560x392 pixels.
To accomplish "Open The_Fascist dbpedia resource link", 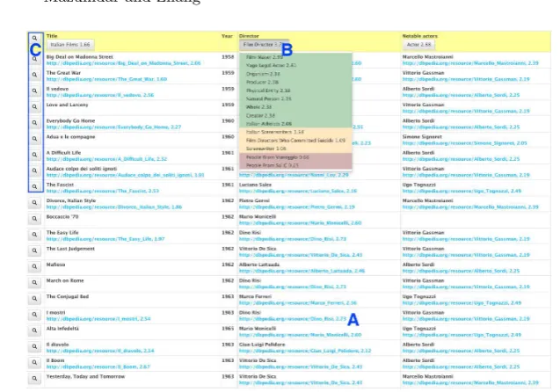I will click(x=103, y=191).
